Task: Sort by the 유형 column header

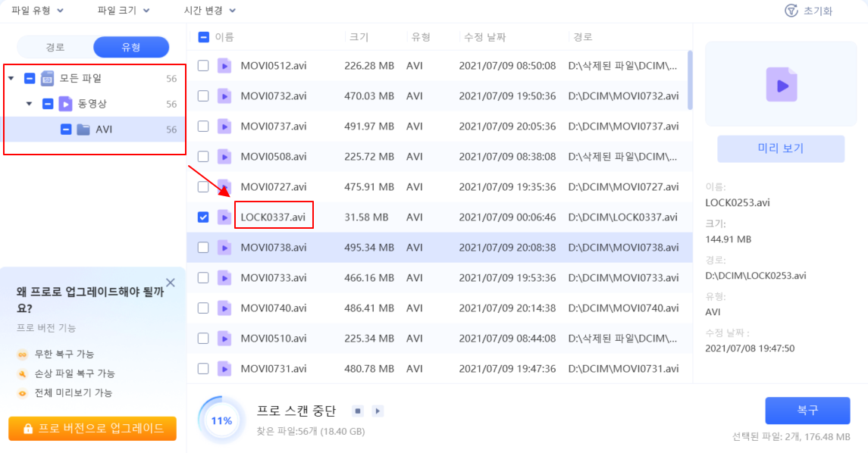Action: pyautogui.click(x=421, y=37)
